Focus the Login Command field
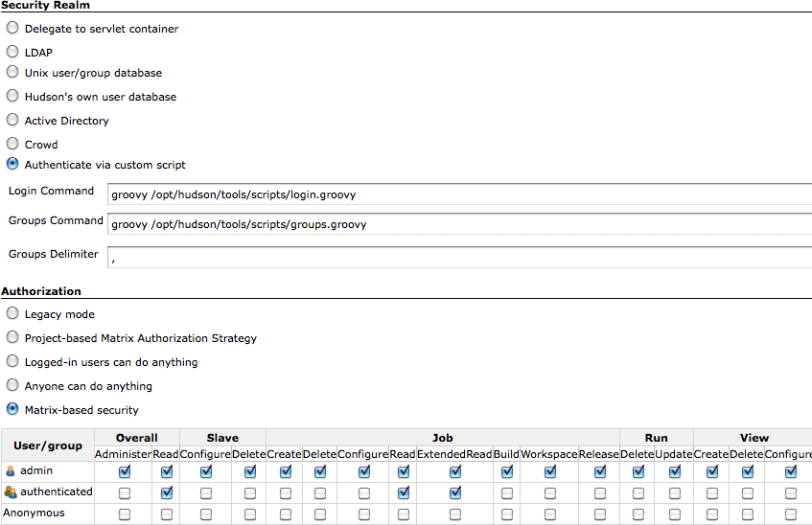Screen dimensions: 812x525 tap(460, 194)
